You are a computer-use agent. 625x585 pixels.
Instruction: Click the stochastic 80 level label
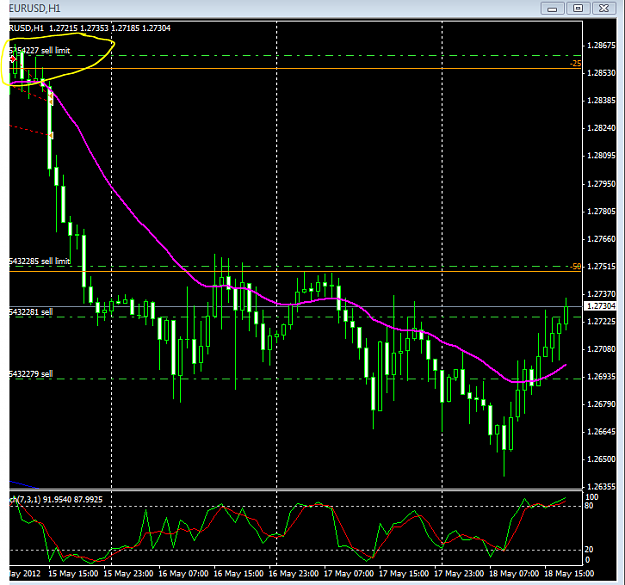589,506
